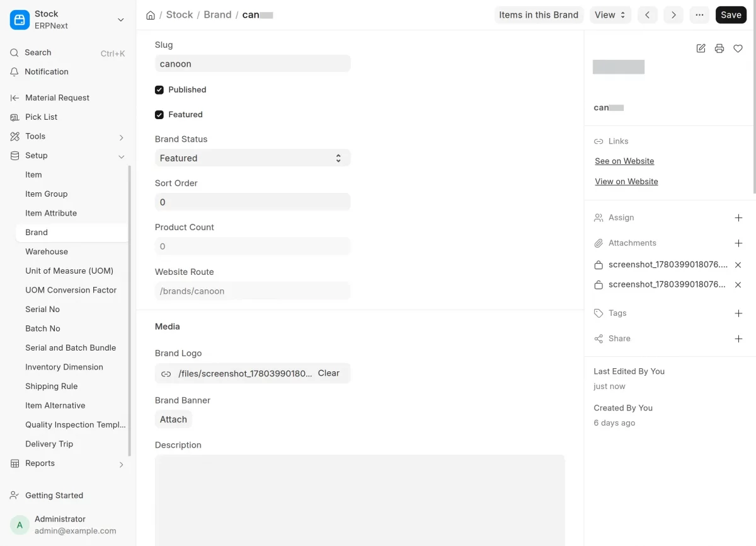Screen dimensions: 756x546
Task: Open the View dropdown
Action: (x=610, y=15)
